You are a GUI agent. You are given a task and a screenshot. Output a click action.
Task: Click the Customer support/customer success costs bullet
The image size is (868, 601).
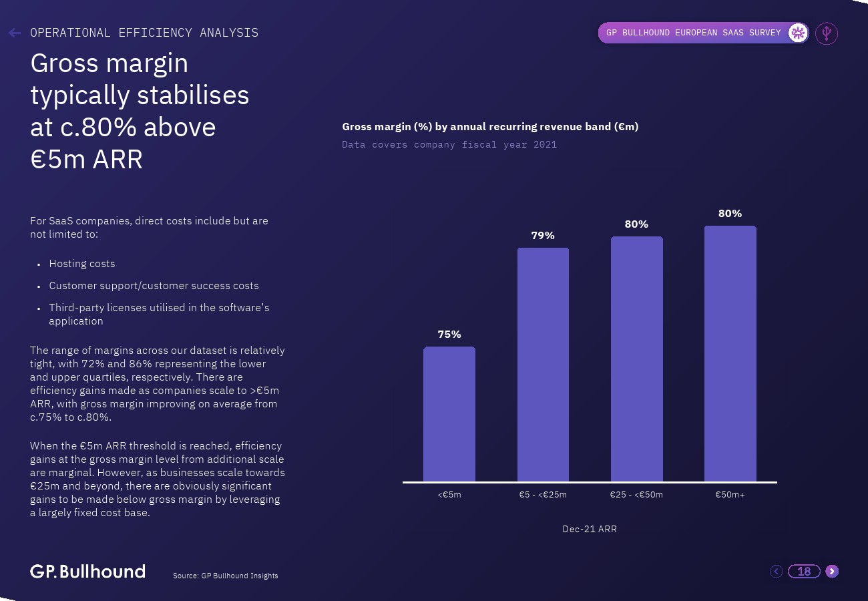[x=154, y=286]
